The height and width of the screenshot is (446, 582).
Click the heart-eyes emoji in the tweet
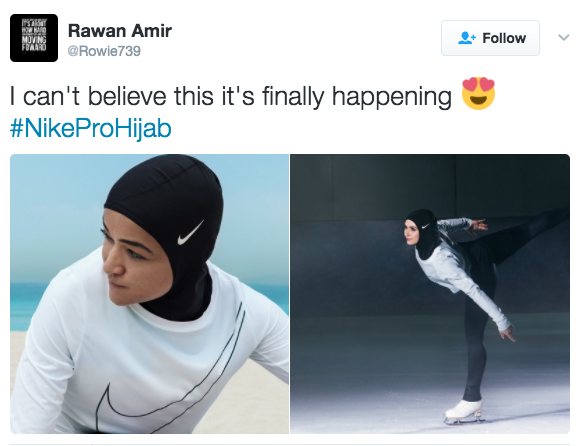click(478, 94)
